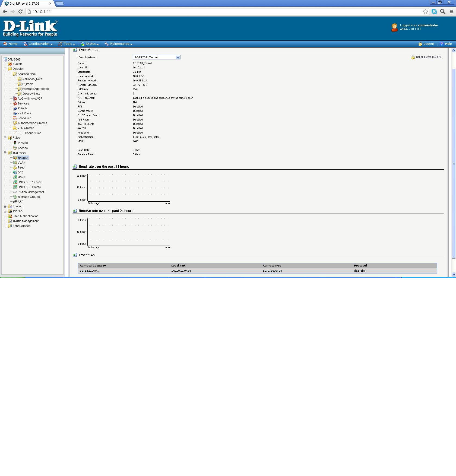The width and height of the screenshot is (456, 476).
Task: Expand the System tree node
Action: point(5,64)
